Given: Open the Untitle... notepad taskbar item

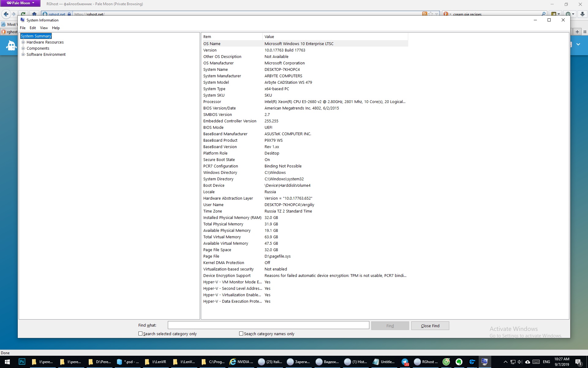Looking at the screenshot, I should [x=384, y=362].
